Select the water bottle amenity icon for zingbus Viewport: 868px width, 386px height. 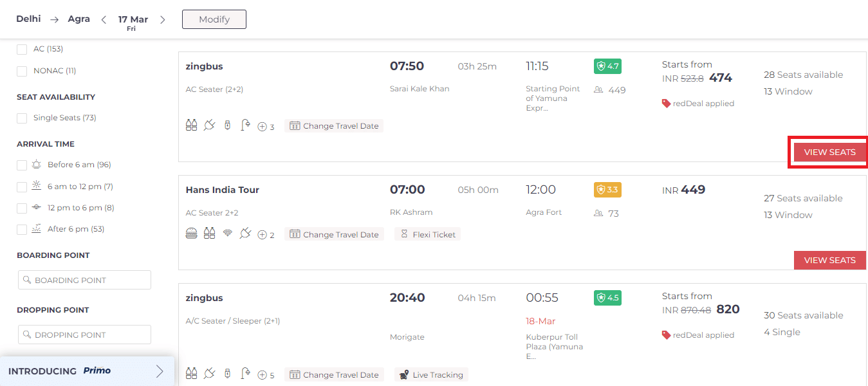tap(191, 125)
